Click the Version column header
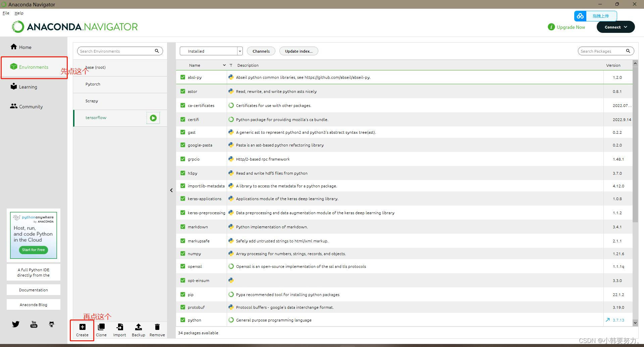 click(613, 65)
